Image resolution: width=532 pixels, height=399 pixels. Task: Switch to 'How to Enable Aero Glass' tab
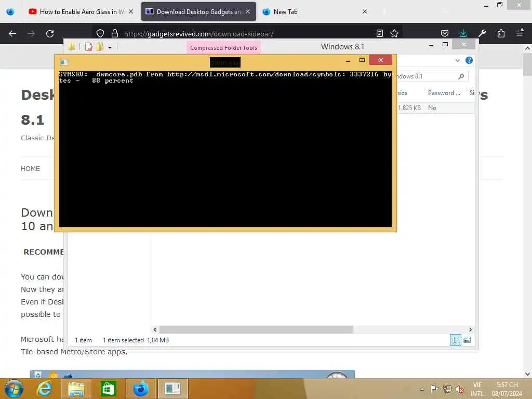point(81,12)
